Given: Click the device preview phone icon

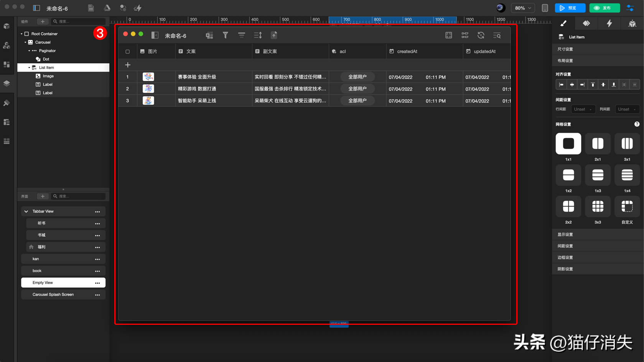Looking at the screenshot, I should click(x=545, y=8).
